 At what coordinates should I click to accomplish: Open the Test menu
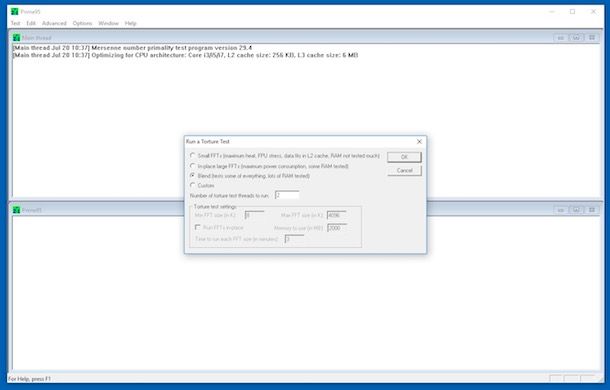15,23
